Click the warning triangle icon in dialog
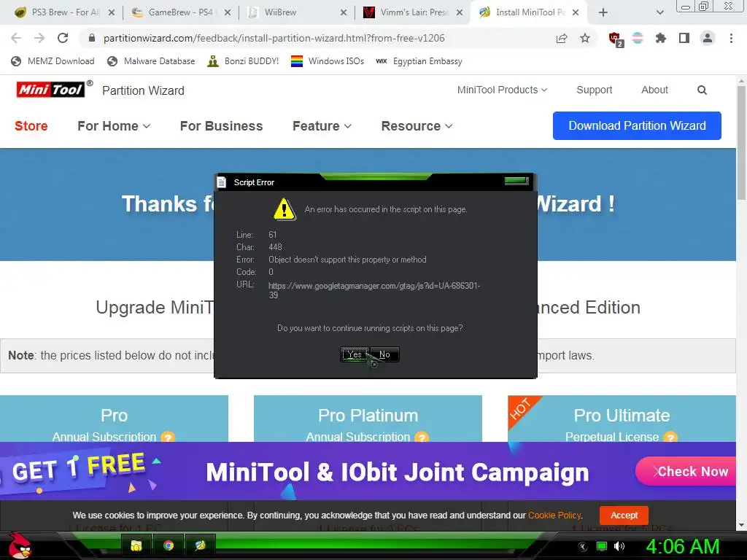The image size is (747, 560). point(285,209)
